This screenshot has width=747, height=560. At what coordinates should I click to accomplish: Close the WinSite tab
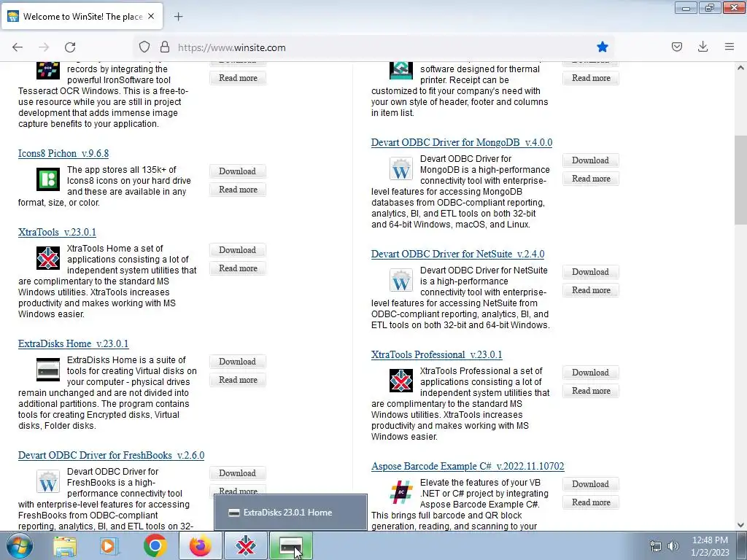click(151, 16)
